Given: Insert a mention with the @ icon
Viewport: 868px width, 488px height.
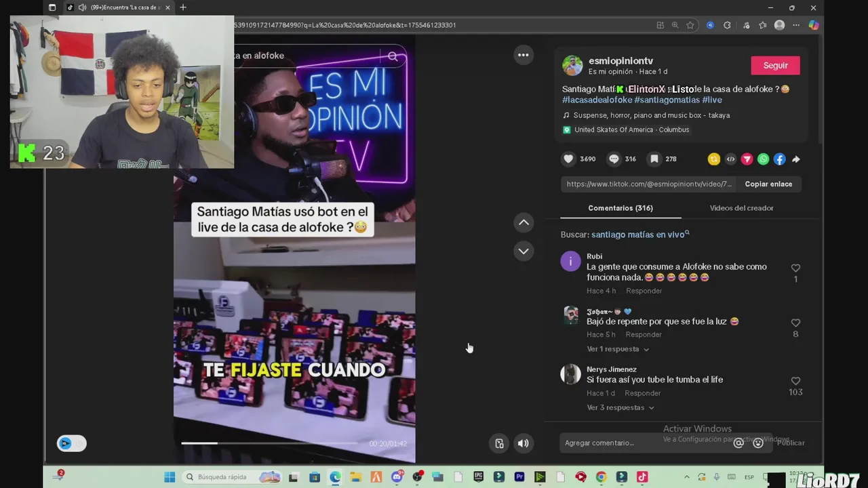Looking at the screenshot, I should [x=738, y=443].
